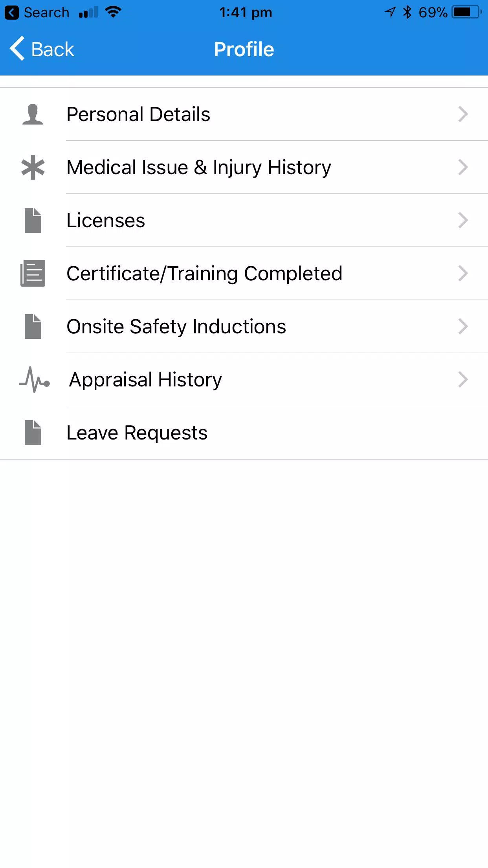Open Appraisal History chevron arrow
The height and width of the screenshot is (868, 488).
pyautogui.click(x=463, y=380)
